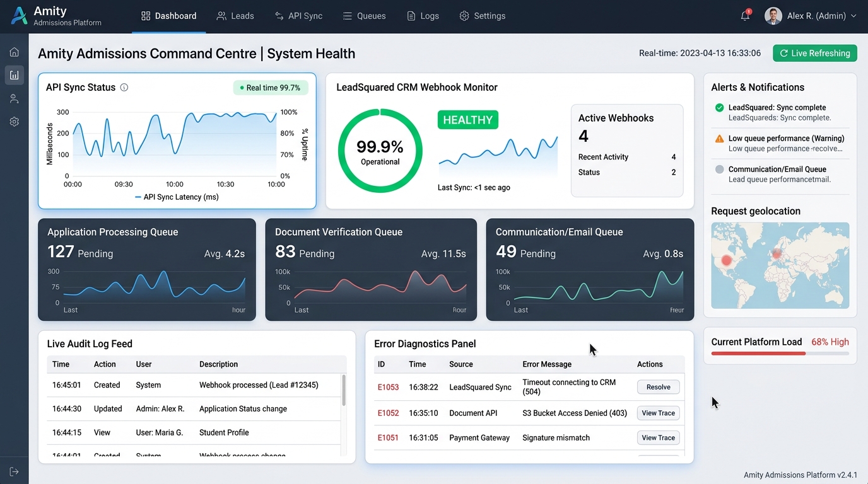The image size is (868, 484).
Task: Open the notifications bell
Action: point(746,16)
